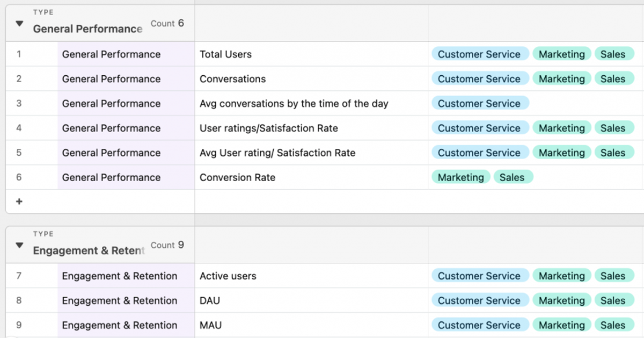Collapse the Engagement & Retention group

click(x=20, y=246)
